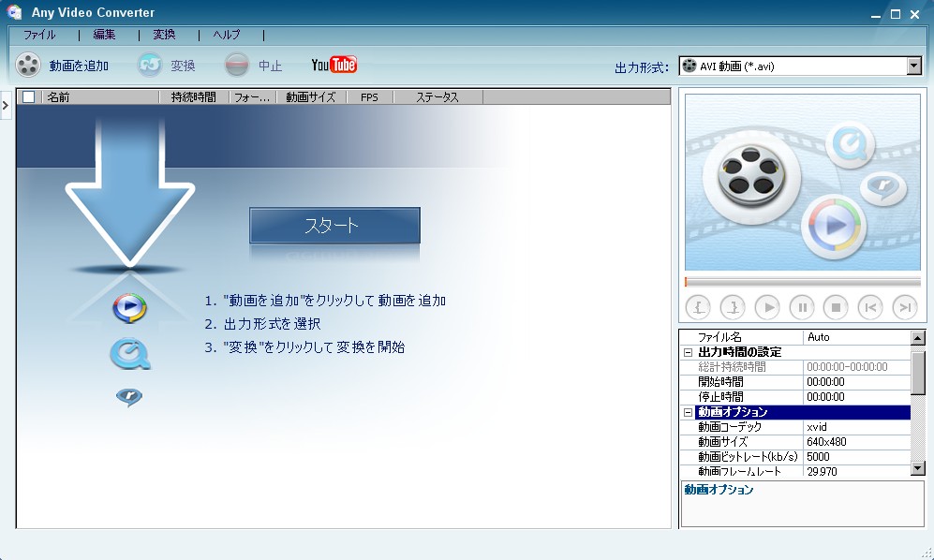Viewport: 934px width, 560px height.
Task: Edit the 停止時間 value 00:00:00
Action: [x=857, y=397]
